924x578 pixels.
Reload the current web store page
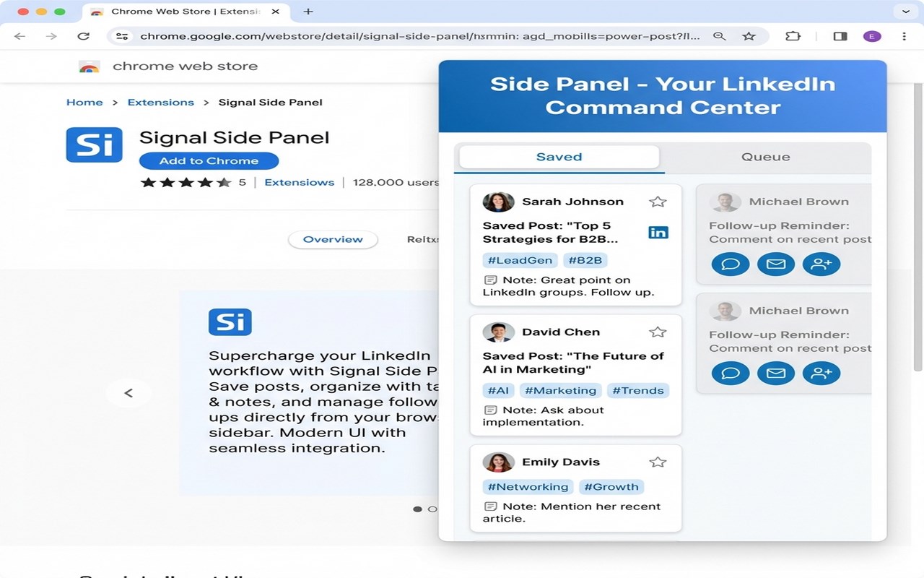[84, 36]
